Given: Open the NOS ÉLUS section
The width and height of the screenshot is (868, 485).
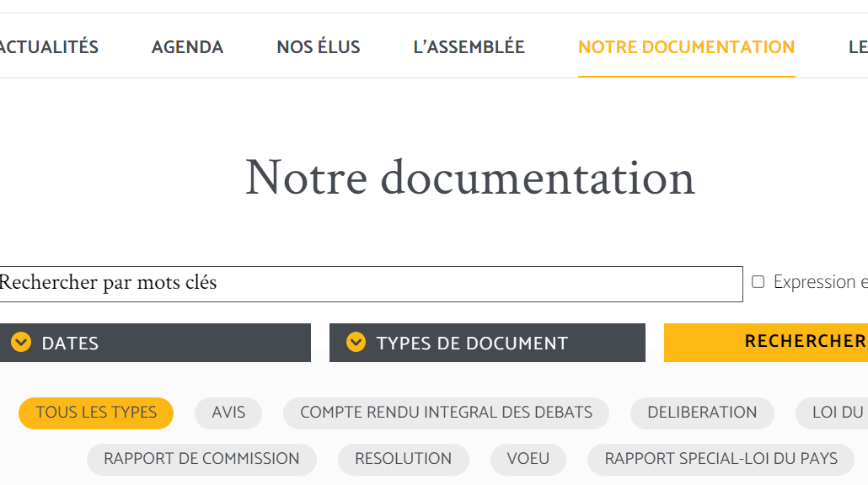Looking at the screenshot, I should click(x=319, y=47).
